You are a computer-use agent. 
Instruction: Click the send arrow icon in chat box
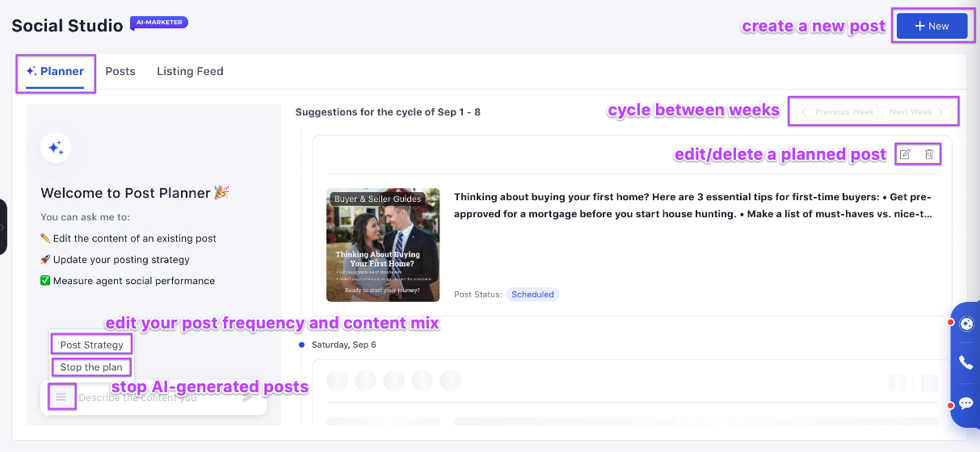tap(247, 397)
